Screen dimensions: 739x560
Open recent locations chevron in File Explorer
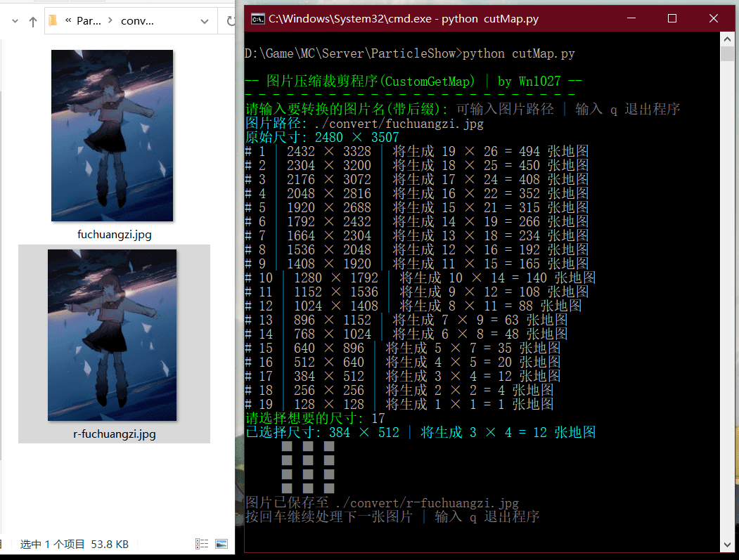pos(15,21)
